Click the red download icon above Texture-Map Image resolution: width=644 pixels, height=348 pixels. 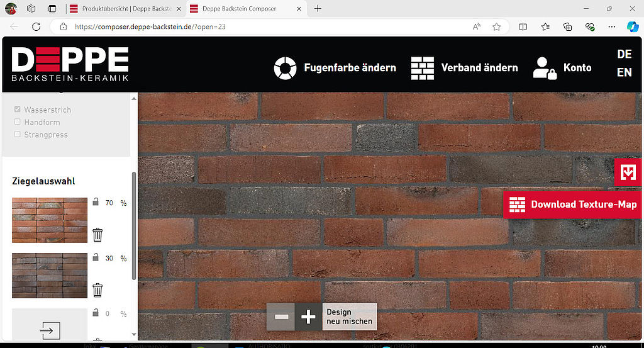[628, 172]
